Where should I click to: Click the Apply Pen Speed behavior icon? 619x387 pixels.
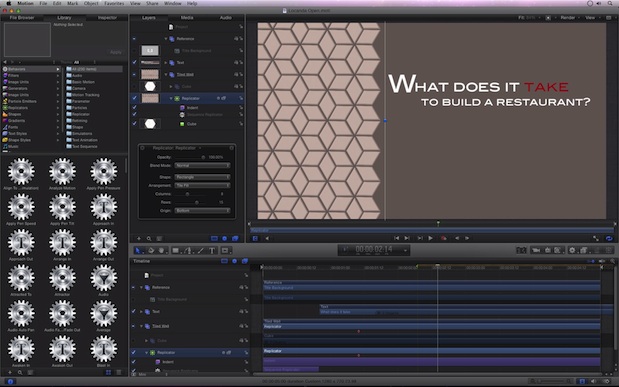coord(21,207)
